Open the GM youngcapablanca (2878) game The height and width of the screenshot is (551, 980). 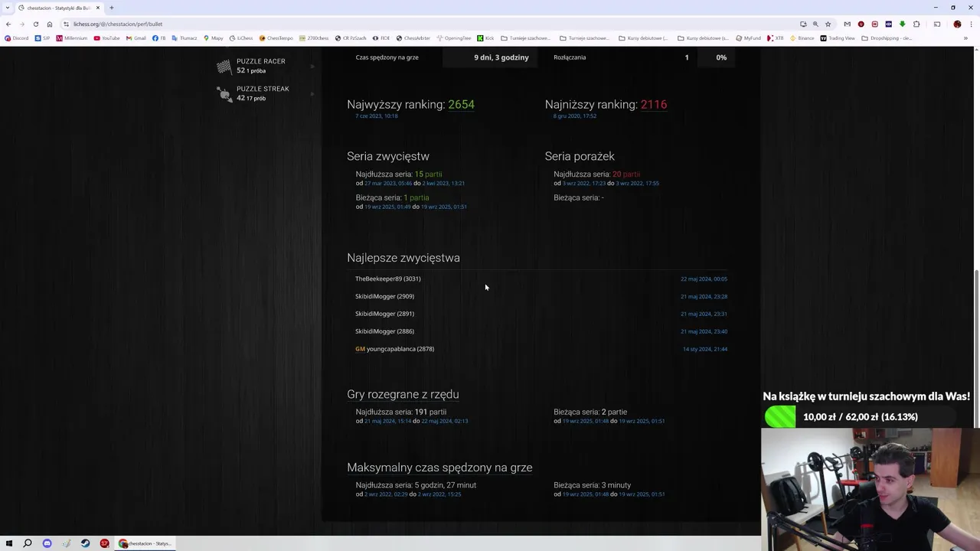(x=394, y=349)
